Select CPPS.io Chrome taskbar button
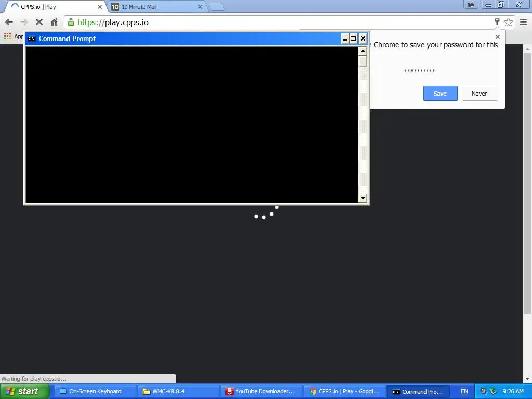This screenshot has height=399, width=532. 344,391
